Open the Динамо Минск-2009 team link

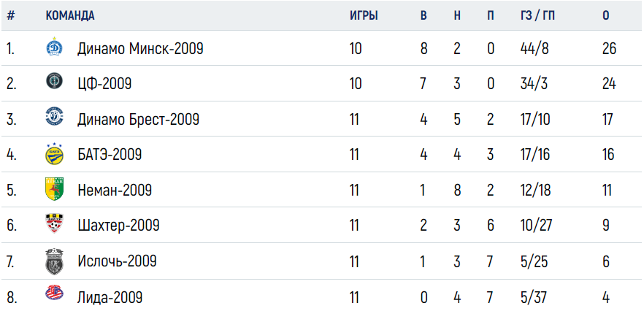(x=140, y=50)
